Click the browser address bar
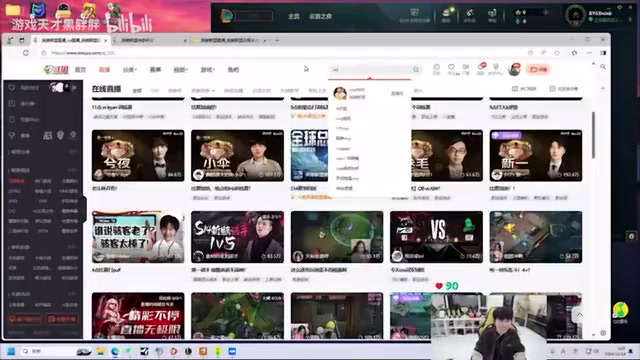640x360 pixels. (282, 53)
